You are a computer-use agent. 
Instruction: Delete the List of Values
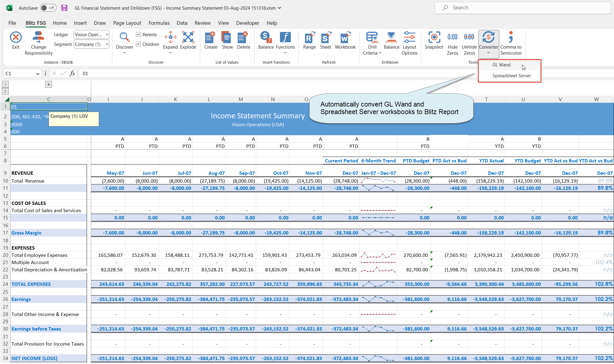243,40
